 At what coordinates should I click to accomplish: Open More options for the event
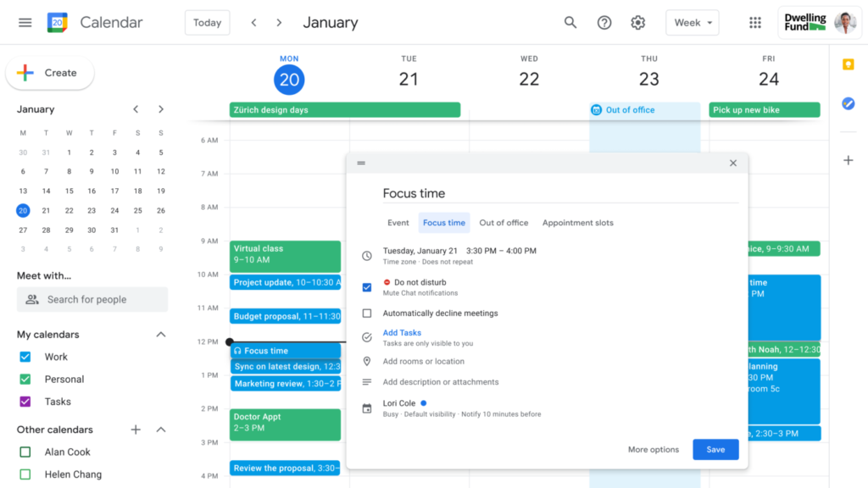coord(653,449)
